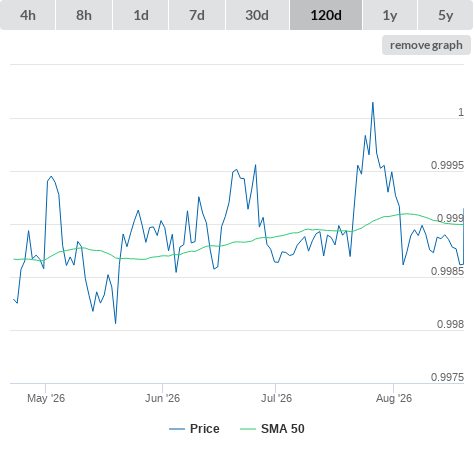Click the price peak above the 1 gridline
This screenshot has width=474, height=455.
[373, 103]
